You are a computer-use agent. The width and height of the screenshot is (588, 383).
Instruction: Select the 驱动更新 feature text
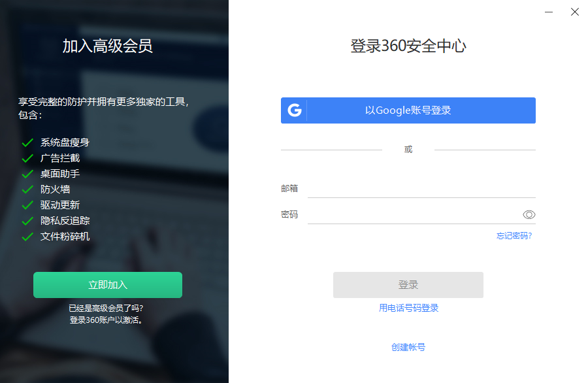[60, 205]
